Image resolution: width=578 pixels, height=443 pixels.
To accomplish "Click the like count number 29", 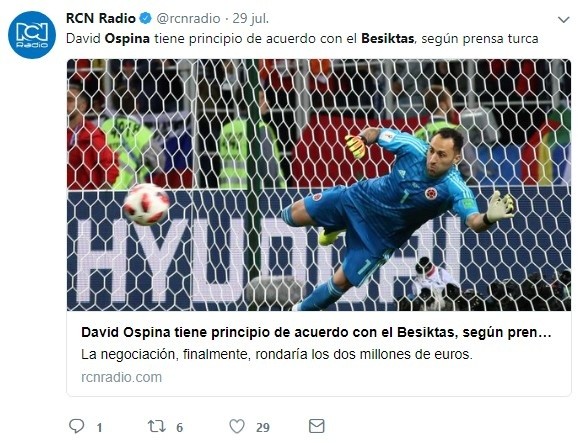I will tap(263, 428).
